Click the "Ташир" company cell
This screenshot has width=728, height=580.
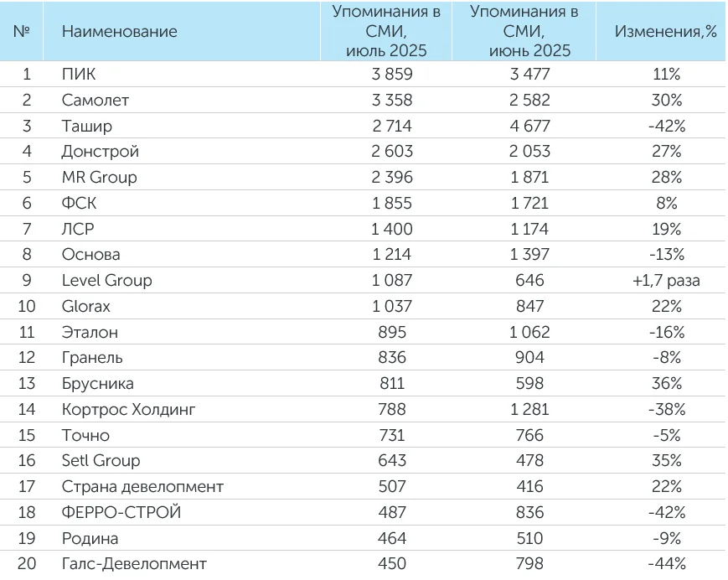86,127
